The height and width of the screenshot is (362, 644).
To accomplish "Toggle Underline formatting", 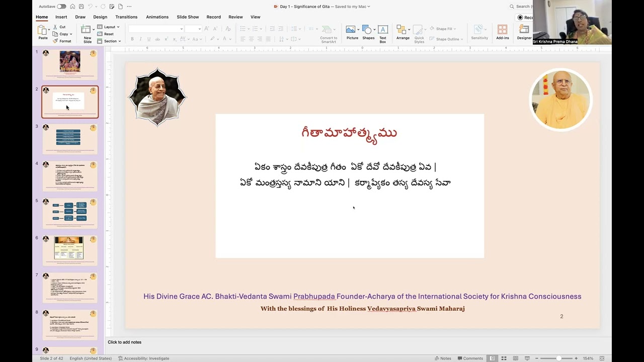I will (149, 39).
